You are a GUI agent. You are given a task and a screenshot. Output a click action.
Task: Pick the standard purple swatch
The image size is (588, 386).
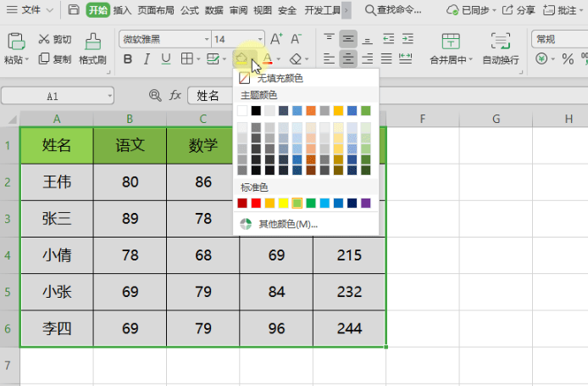[366, 203]
